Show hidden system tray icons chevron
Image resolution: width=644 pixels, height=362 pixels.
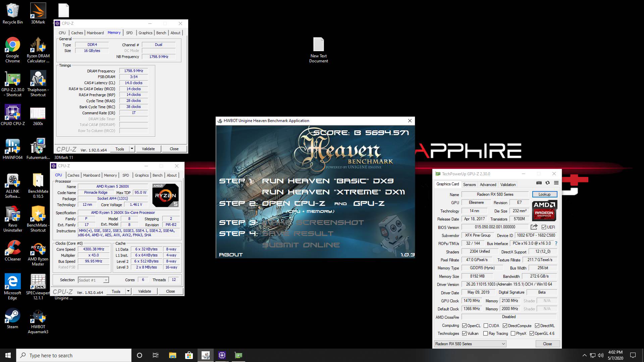[584, 355]
